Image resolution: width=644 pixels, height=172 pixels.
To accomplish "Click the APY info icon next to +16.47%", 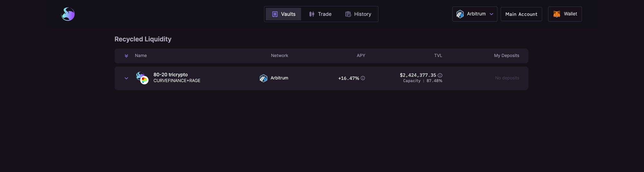I will [x=363, y=78].
